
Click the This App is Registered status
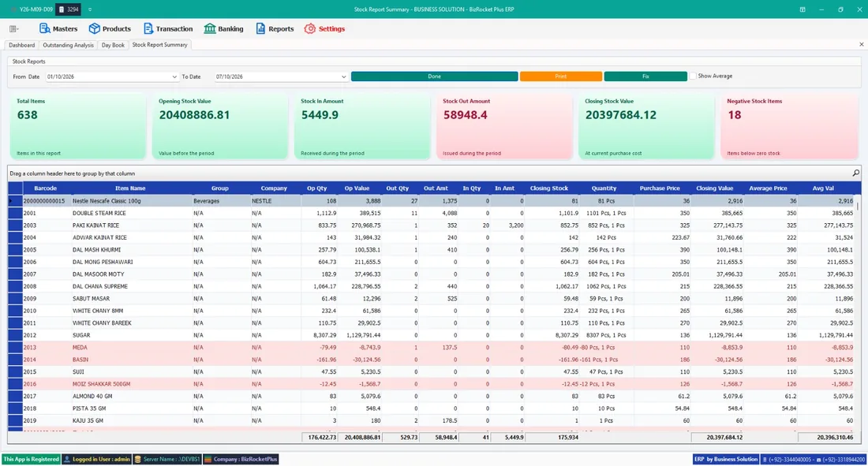pyautogui.click(x=31, y=460)
